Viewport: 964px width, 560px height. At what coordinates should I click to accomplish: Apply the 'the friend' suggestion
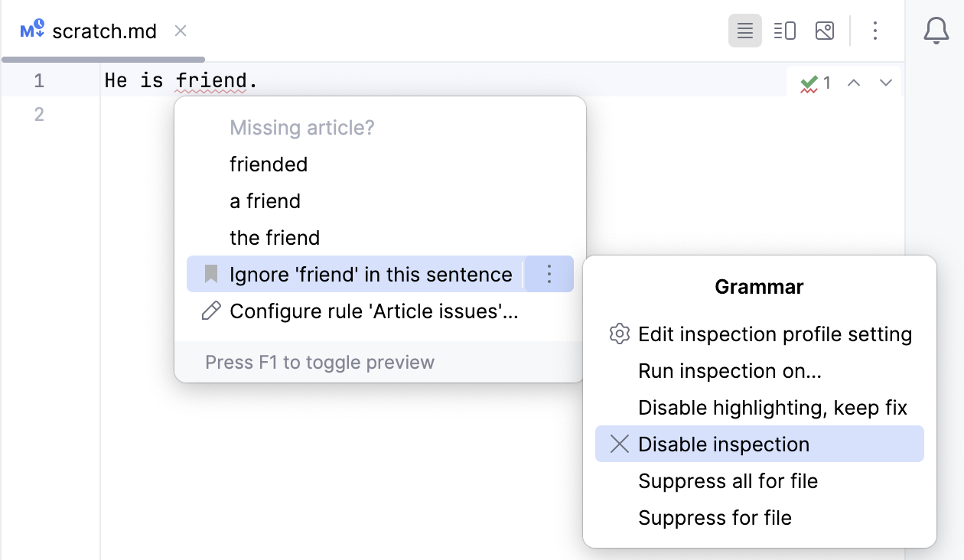274,237
